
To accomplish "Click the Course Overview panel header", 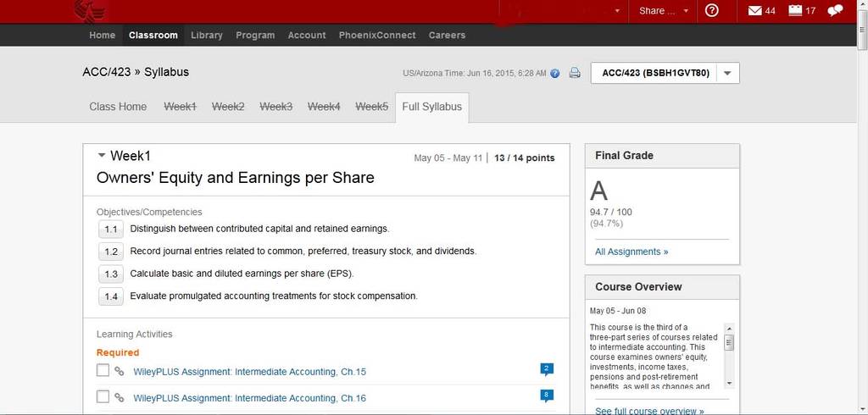I will 662,287.
